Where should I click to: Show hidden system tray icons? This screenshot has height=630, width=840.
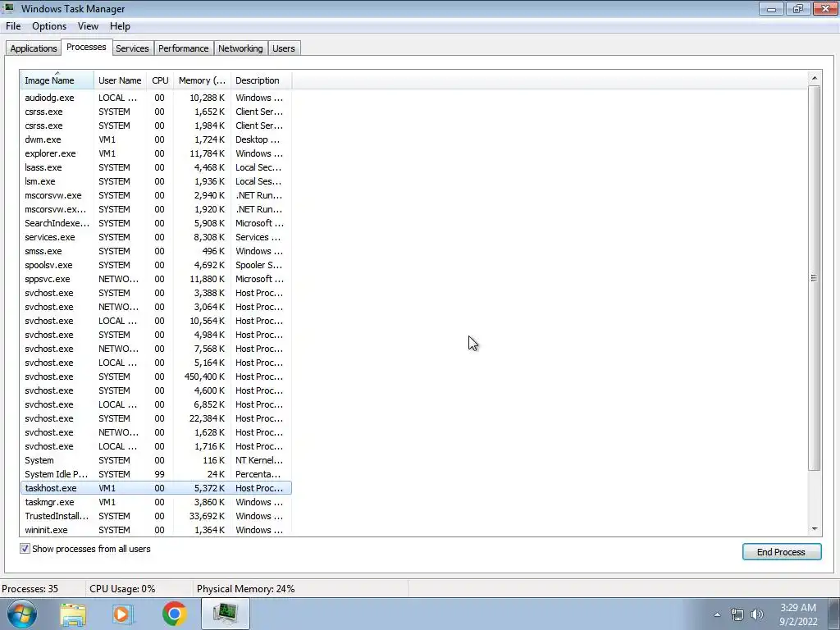[x=717, y=614]
